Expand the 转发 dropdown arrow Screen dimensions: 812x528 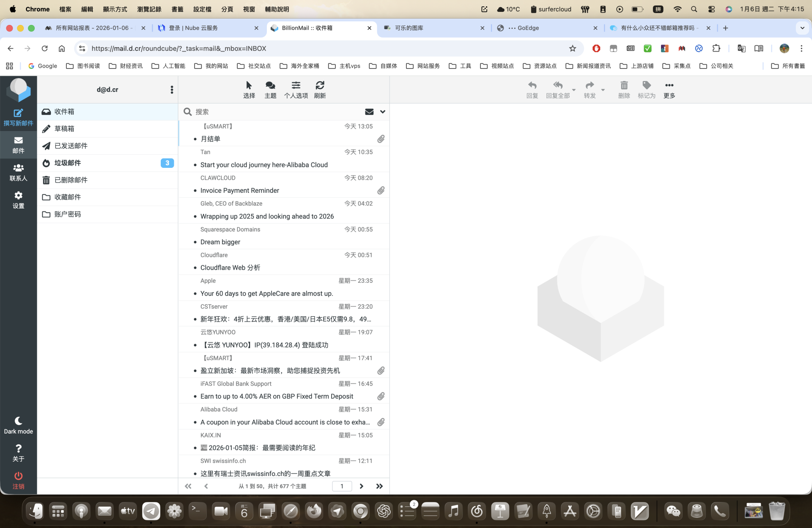[603, 90]
